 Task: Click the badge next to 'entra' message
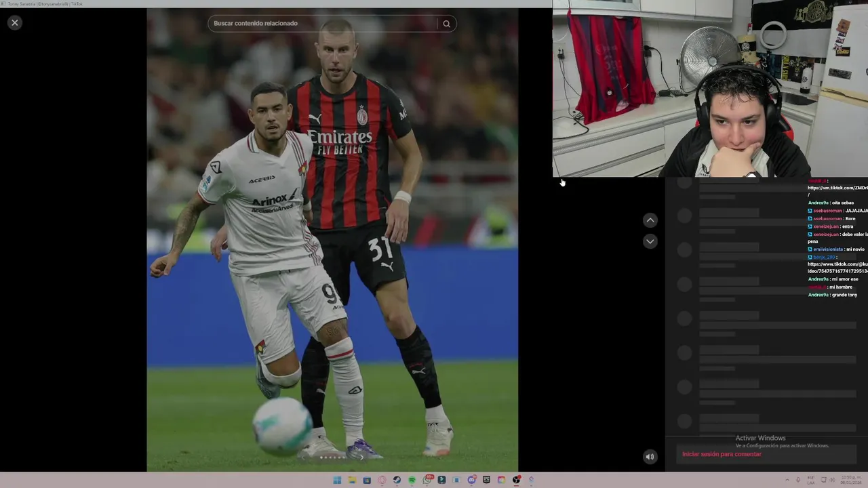pyautogui.click(x=810, y=226)
